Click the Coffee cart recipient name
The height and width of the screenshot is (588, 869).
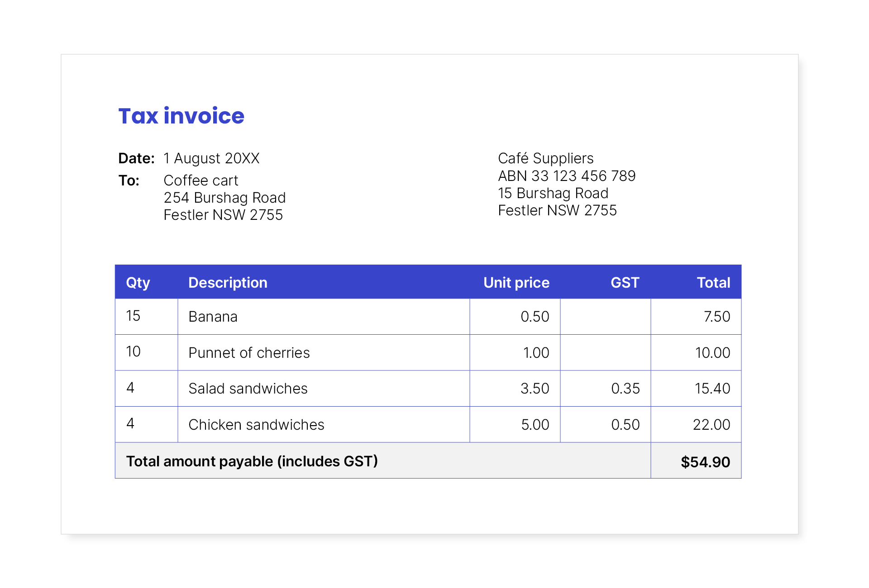coord(201,180)
